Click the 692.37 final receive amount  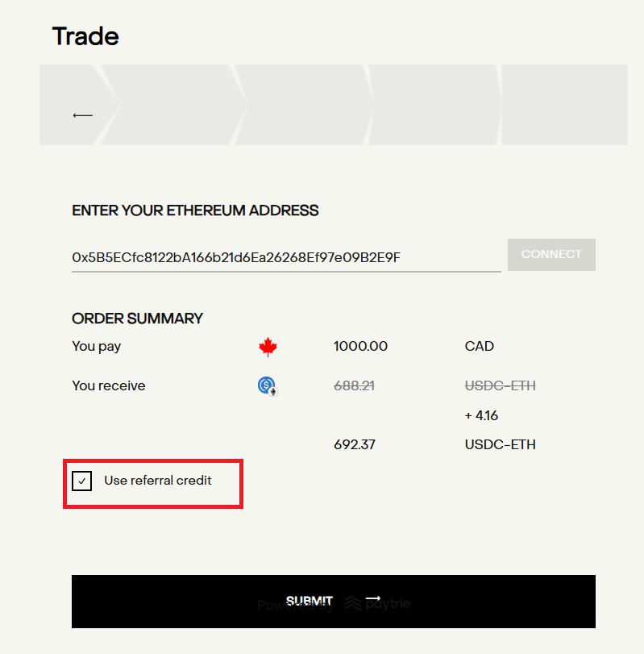[355, 444]
